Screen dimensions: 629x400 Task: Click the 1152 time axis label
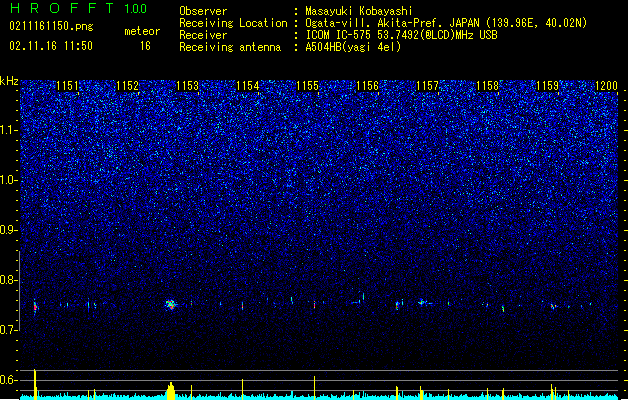127,86
